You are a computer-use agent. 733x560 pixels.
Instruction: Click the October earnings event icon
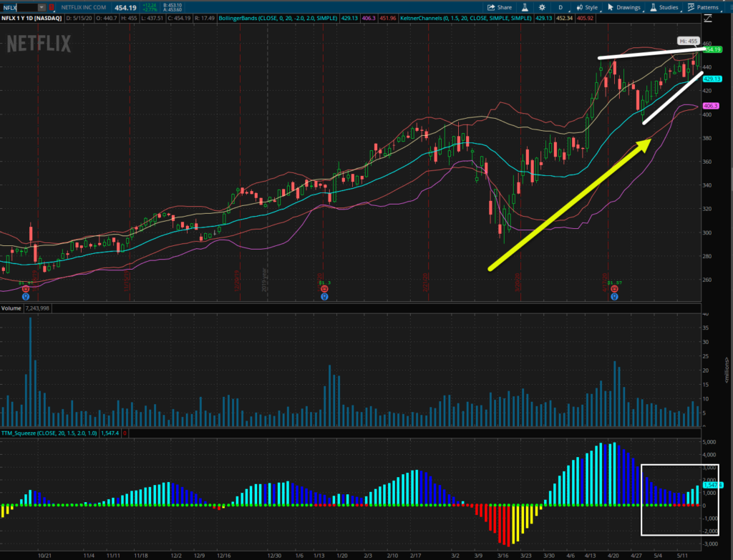pyautogui.click(x=25, y=289)
